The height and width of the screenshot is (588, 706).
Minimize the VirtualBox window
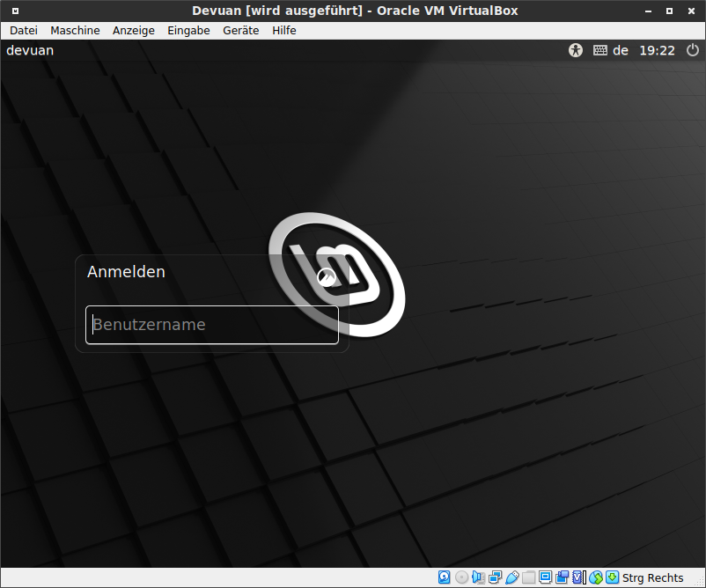click(649, 11)
